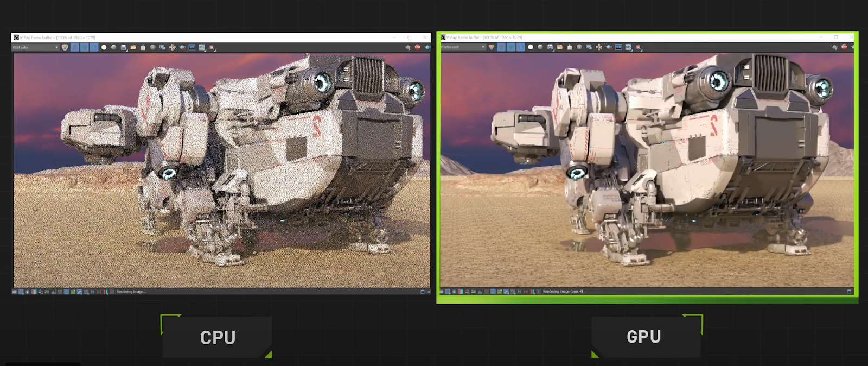Switch to alpha channel white circle in GPU window

[x=531, y=47]
